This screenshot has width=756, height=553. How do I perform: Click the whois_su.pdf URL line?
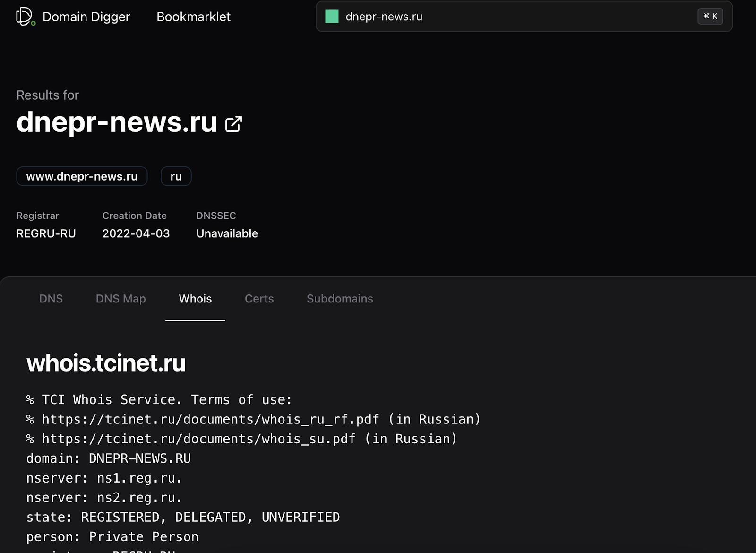tap(241, 439)
